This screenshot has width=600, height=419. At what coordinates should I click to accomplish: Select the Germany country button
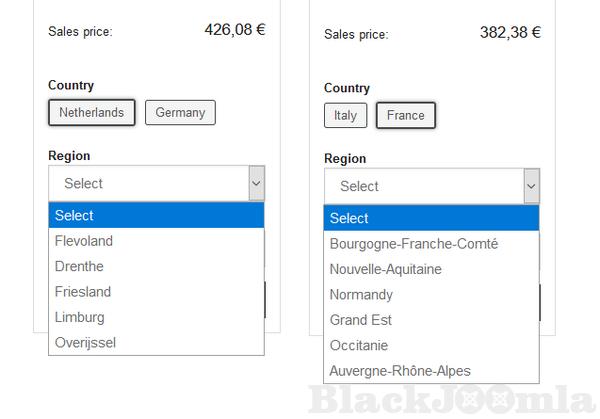(x=180, y=113)
